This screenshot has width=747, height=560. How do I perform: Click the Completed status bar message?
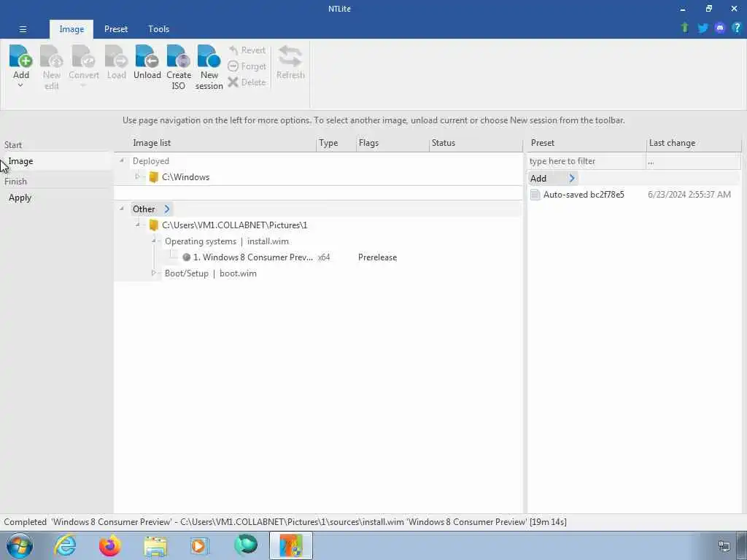click(x=285, y=522)
